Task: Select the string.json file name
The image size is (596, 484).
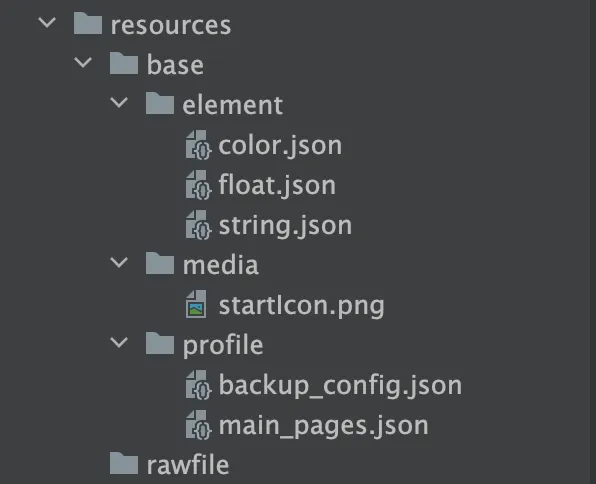Action: click(x=285, y=226)
